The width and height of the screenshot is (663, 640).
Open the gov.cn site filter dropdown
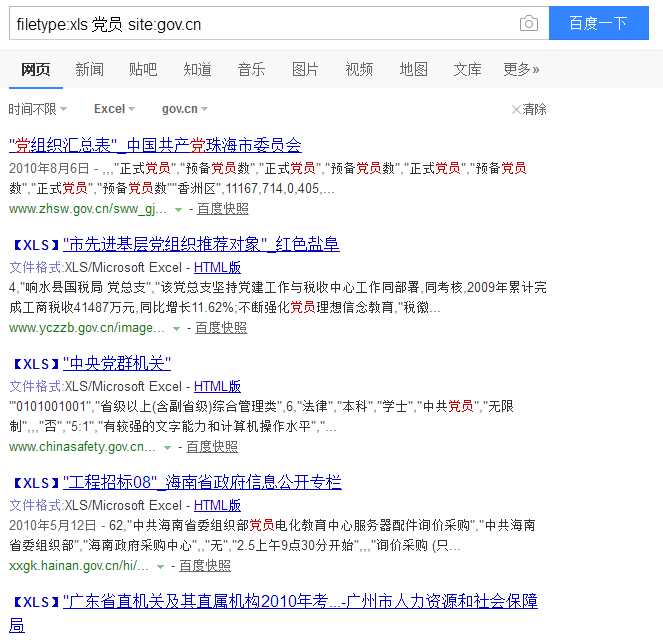(184, 109)
